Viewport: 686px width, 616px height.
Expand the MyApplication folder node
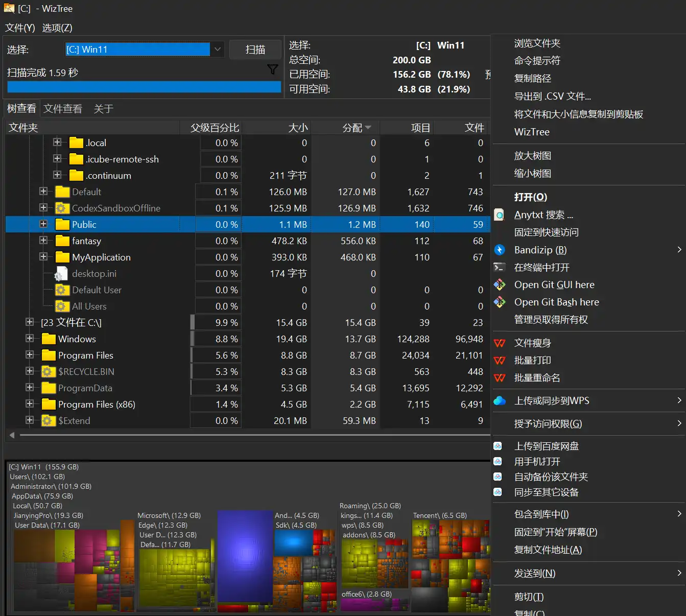[x=43, y=256]
